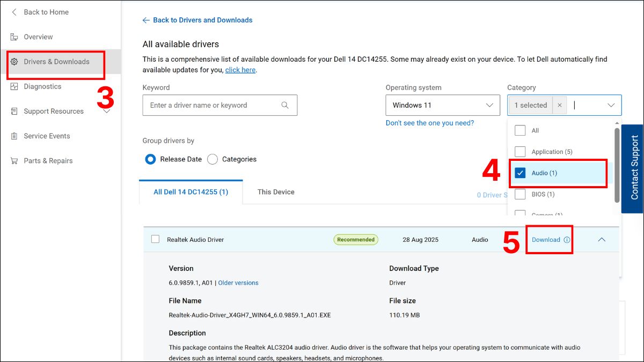
Task: Click the Don't see the one you need link
Action: [x=430, y=123]
